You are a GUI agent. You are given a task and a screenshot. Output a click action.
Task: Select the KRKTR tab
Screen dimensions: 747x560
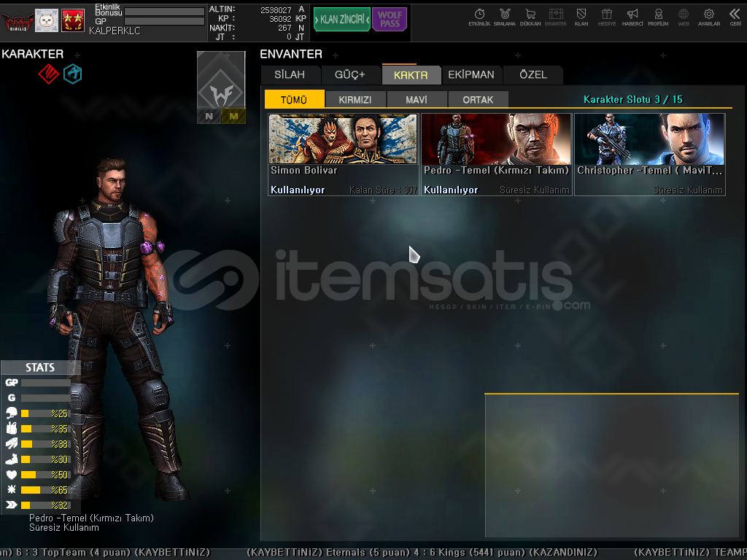(411, 75)
